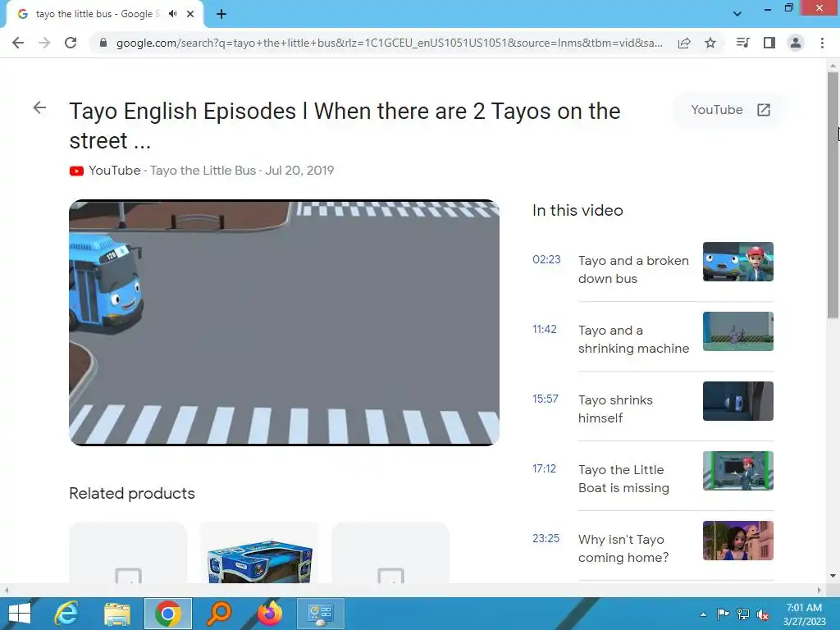Jump to 11:42 timestamp

pos(545,329)
